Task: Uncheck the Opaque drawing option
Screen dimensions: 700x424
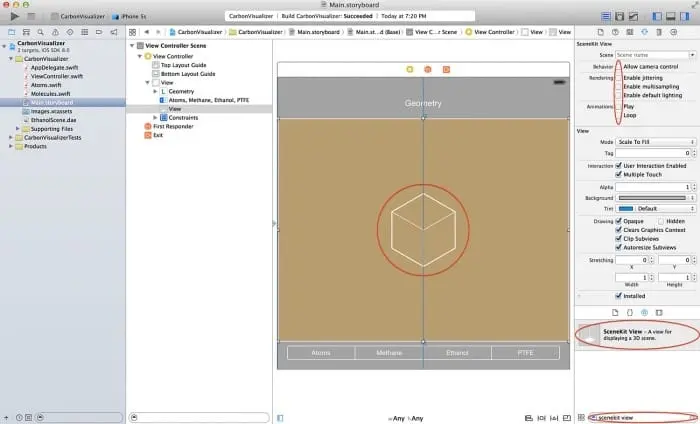Action: point(618,221)
